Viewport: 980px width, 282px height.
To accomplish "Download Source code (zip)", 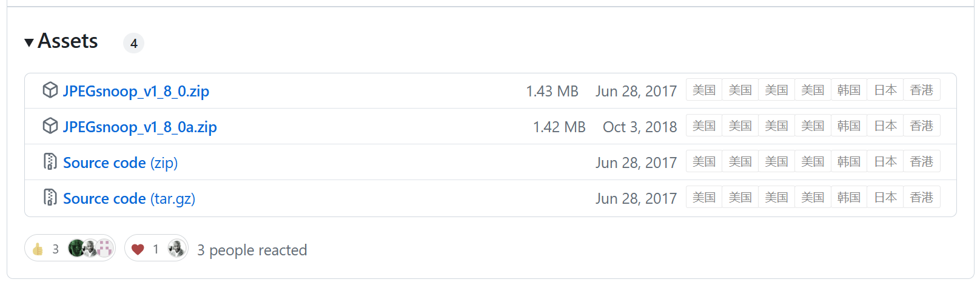I will click(120, 163).
